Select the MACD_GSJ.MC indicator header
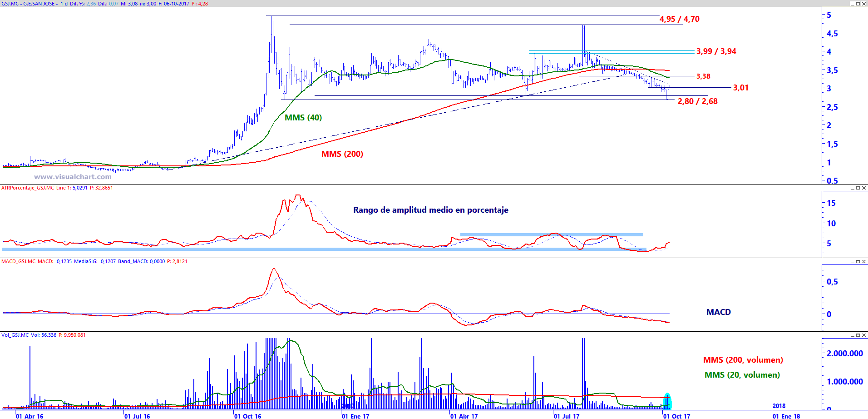This screenshot has height=419, width=868. pyautogui.click(x=19, y=261)
